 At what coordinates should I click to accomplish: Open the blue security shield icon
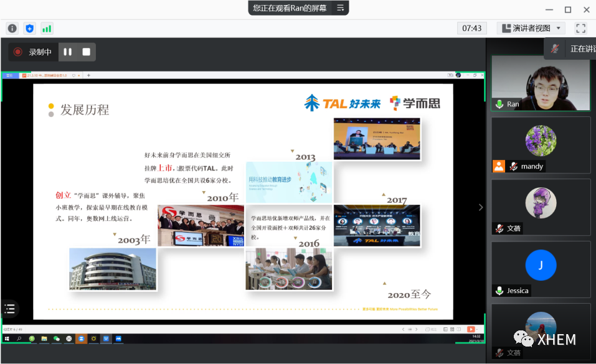coord(29,29)
